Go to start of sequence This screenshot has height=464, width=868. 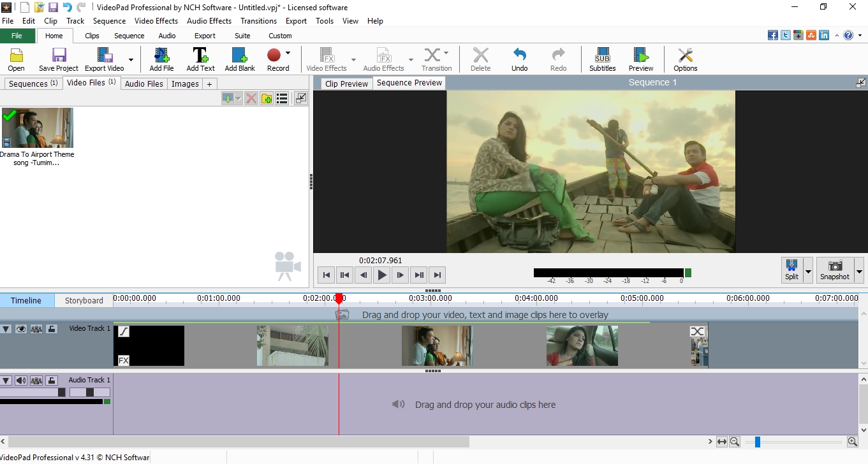[x=327, y=275]
